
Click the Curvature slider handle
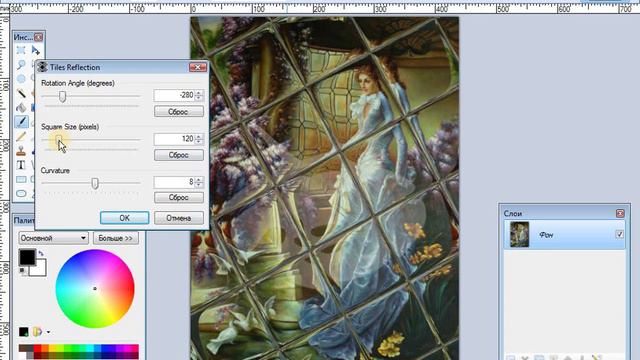click(95, 183)
